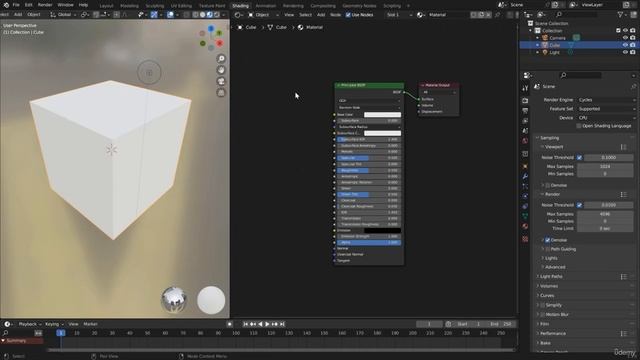Toggle the Use Nodes checkbox

click(348, 15)
